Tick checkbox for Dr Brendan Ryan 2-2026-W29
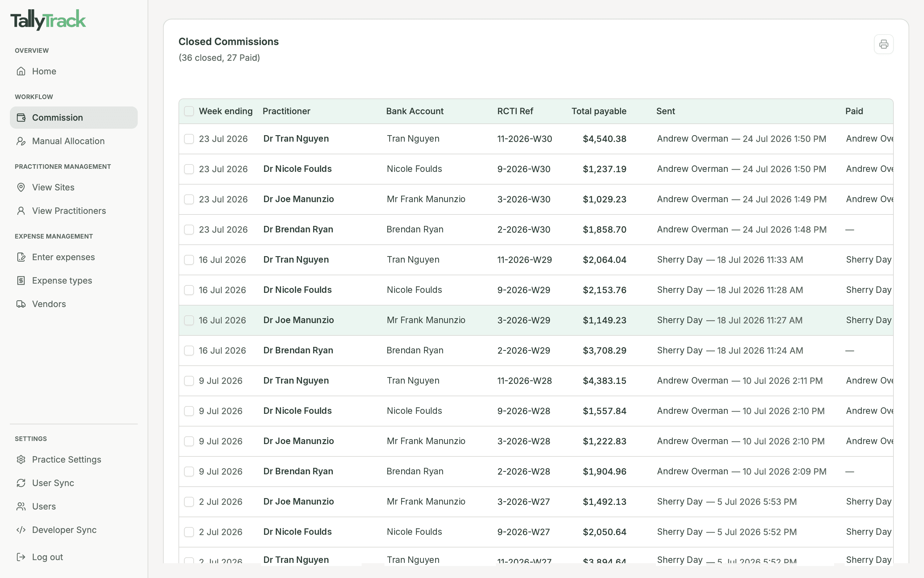The height and width of the screenshot is (578, 924). click(189, 351)
